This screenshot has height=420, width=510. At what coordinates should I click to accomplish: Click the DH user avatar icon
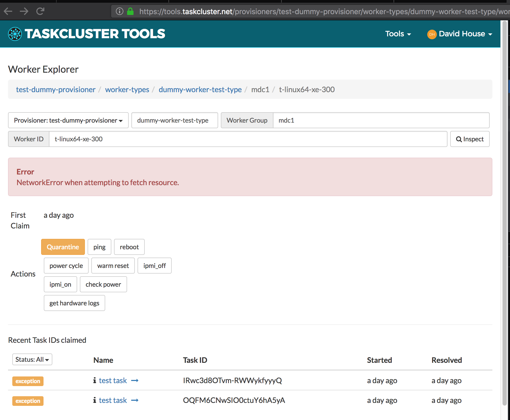[432, 34]
